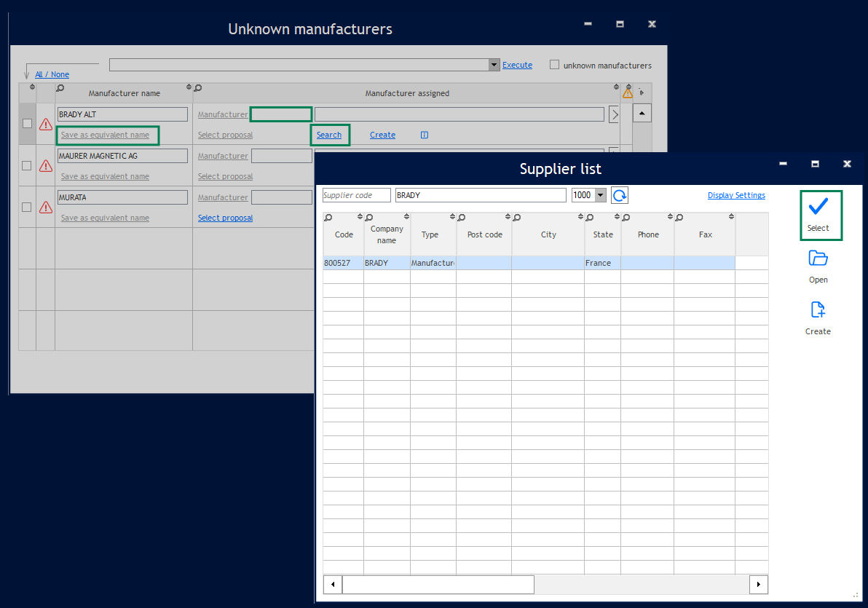Click the Select checkmark icon

point(818,207)
